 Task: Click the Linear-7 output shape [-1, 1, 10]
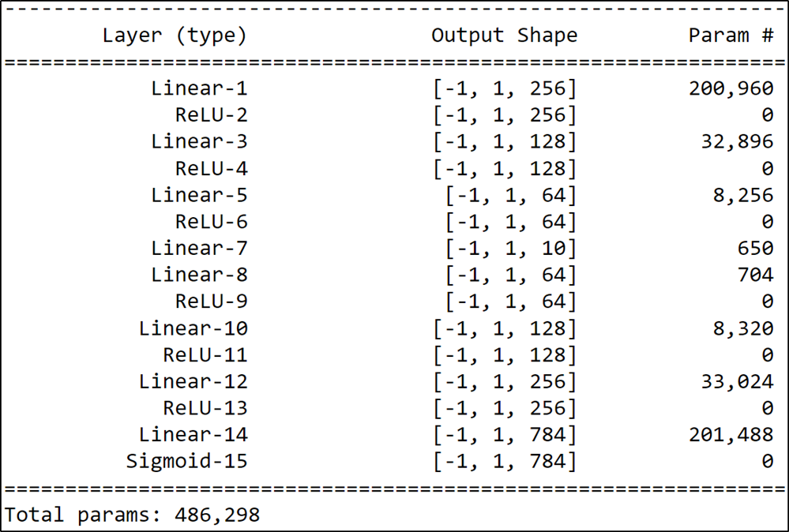pyautogui.click(x=511, y=249)
